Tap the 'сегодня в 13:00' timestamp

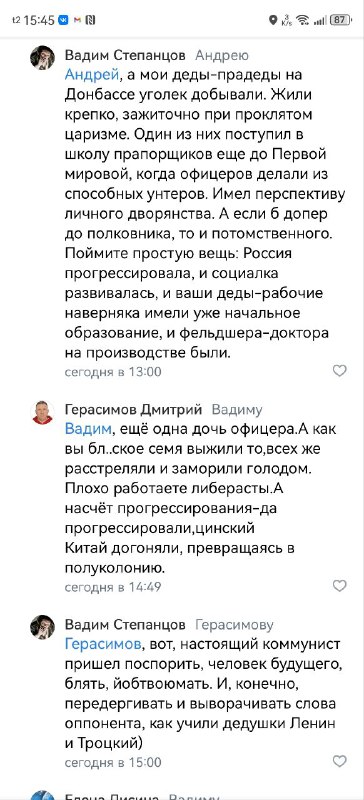tap(113, 371)
